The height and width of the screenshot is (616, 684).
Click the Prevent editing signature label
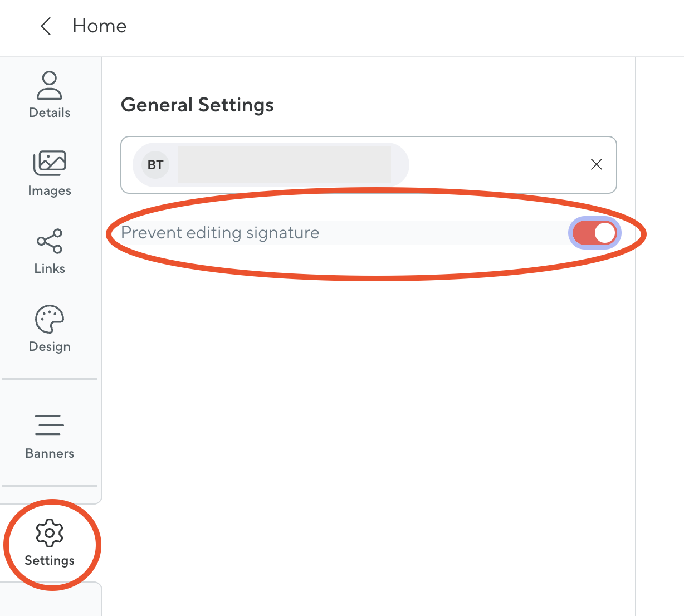point(220,233)
